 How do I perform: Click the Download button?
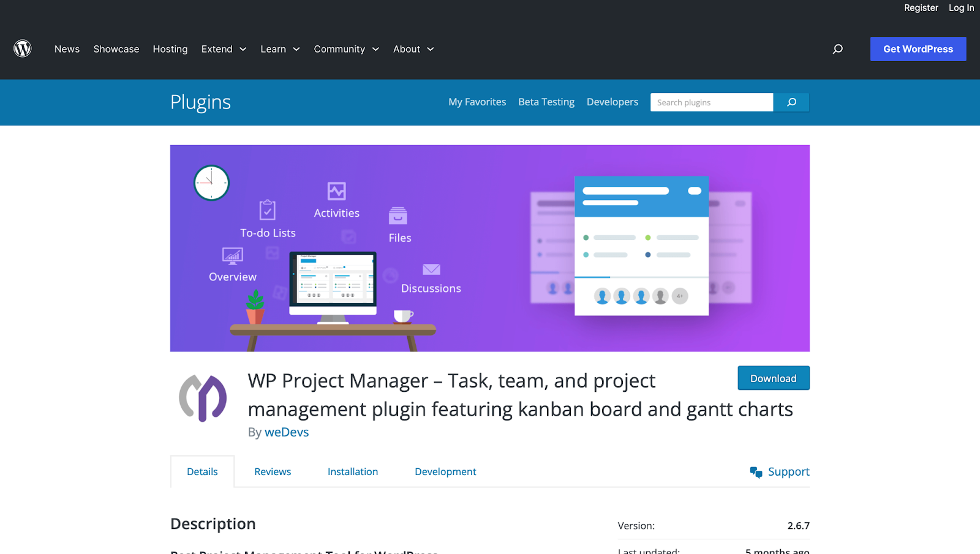[774, 378]
